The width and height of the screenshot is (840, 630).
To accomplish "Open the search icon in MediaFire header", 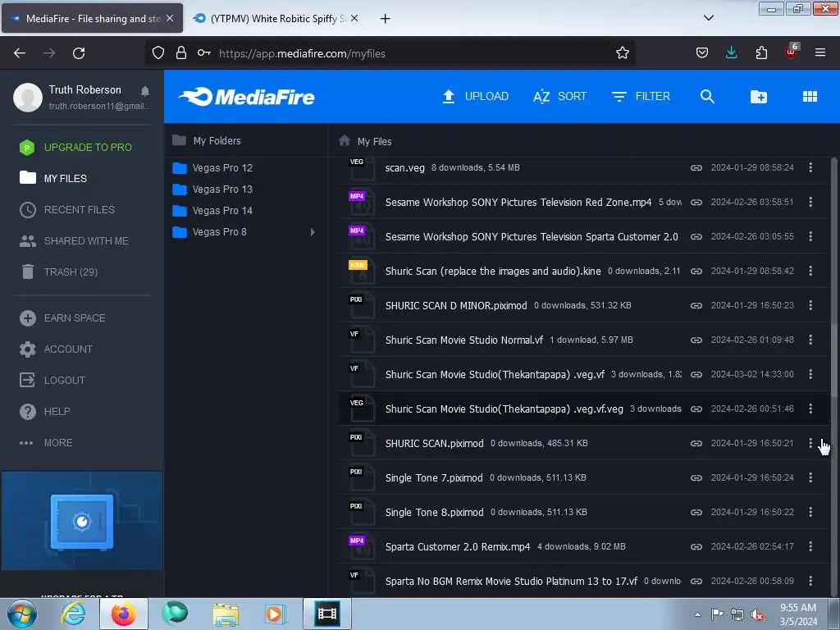I will pyautogui.click(x=707, y=97).
